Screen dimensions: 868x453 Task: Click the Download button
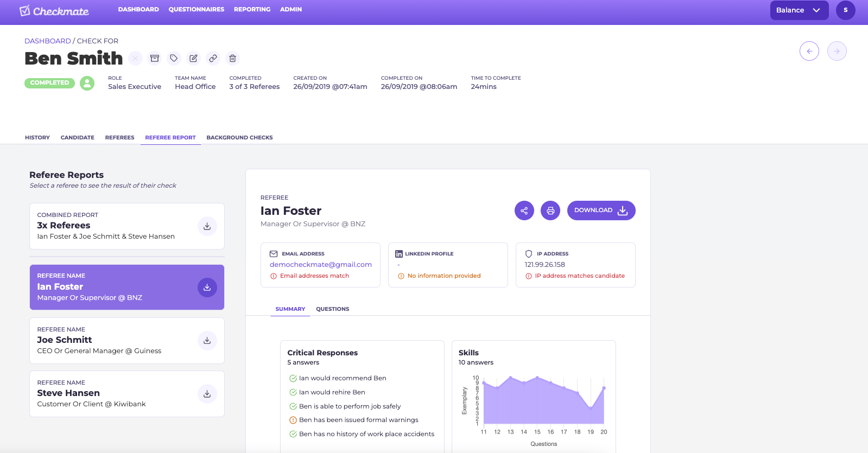click(601, 210)
